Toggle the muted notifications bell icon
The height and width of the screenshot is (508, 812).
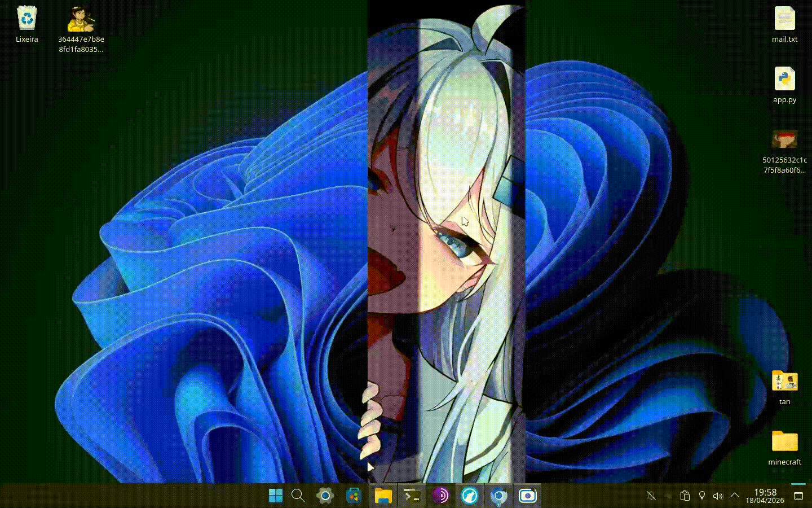pyautogui.click(x=651, y=496)
